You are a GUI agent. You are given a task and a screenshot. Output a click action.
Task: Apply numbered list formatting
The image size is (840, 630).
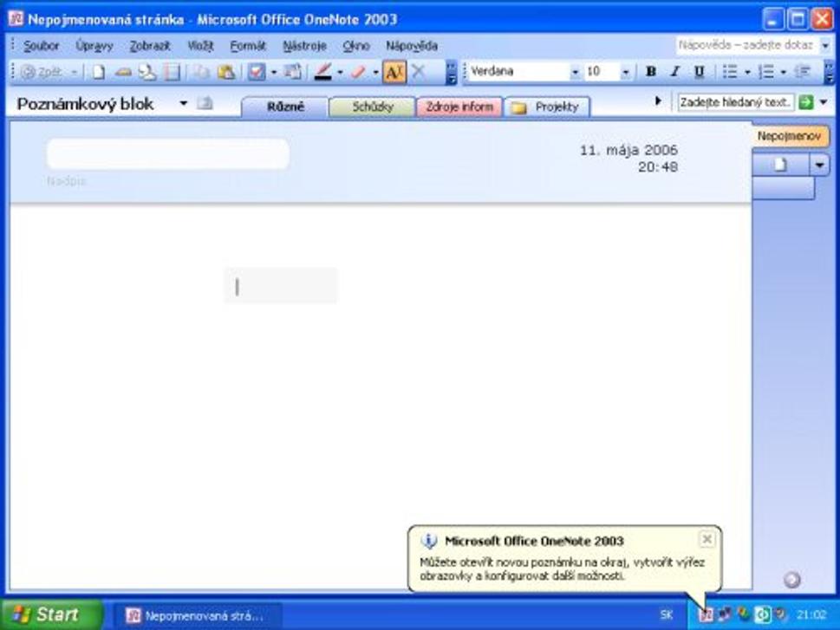point(766,72)
